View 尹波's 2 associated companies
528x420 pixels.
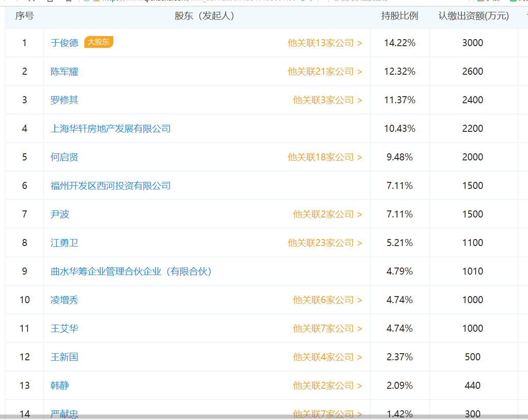coord(328,214)
